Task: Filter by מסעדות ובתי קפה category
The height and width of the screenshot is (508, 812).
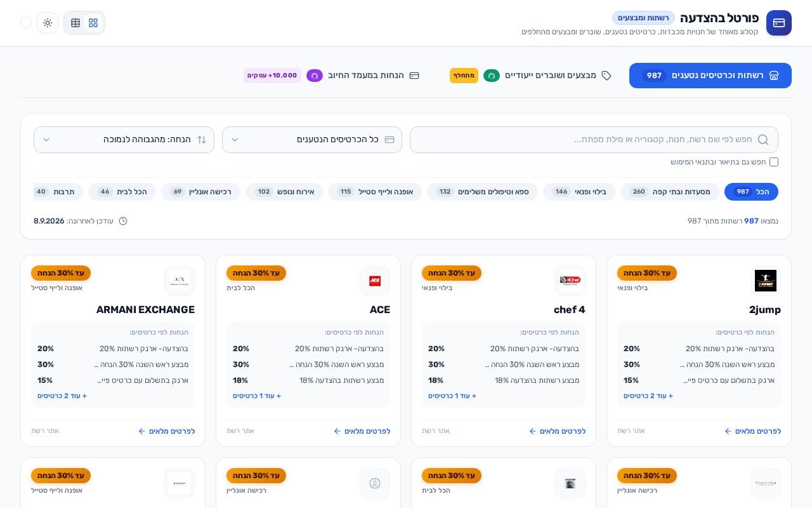Action: (x=670, y=192)
